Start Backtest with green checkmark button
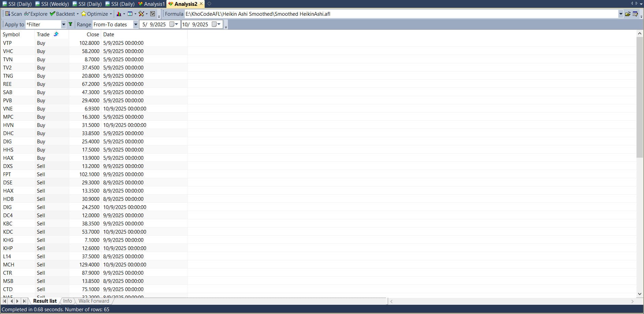 click(63, 14)
